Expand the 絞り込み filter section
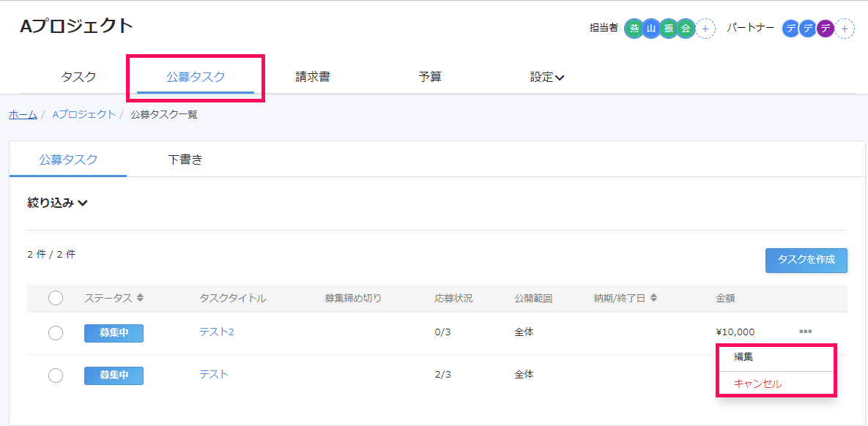This screenshot has width=868, height=426. [x=58, y=203]
